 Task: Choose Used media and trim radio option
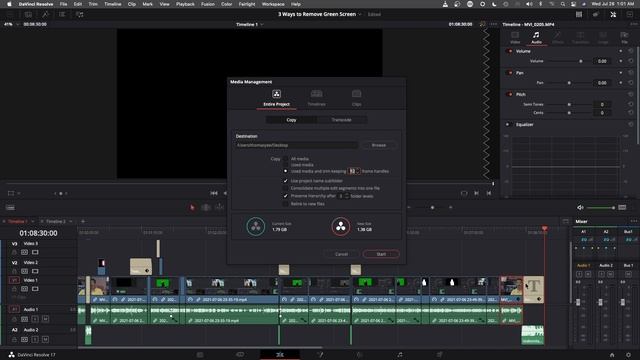(285, 171)
